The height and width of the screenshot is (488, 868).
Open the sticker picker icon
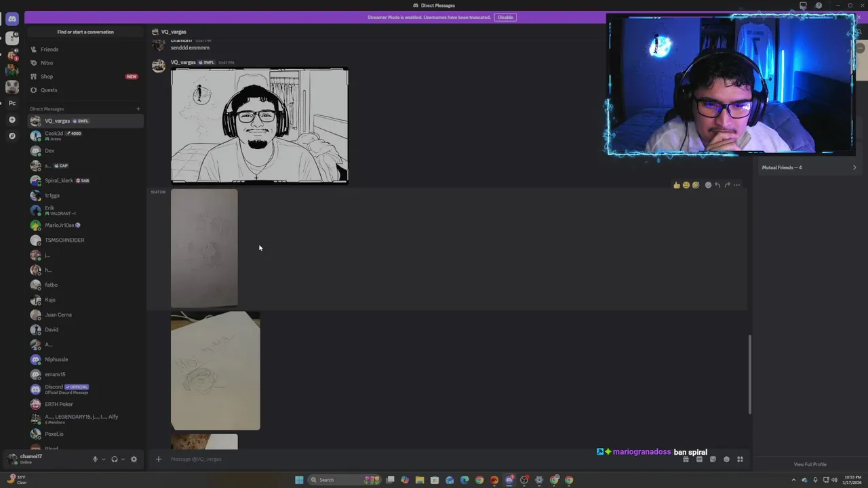pos(713,459)
